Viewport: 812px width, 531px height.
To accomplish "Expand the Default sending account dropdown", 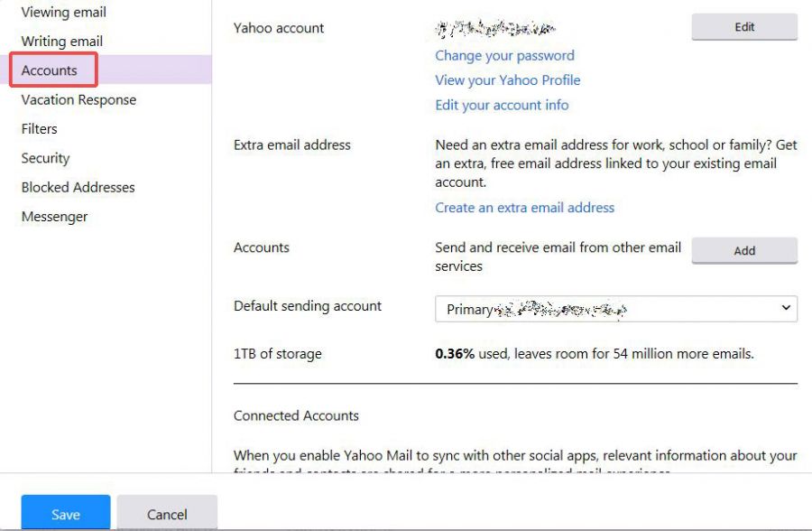I will (x=615, y=309).
